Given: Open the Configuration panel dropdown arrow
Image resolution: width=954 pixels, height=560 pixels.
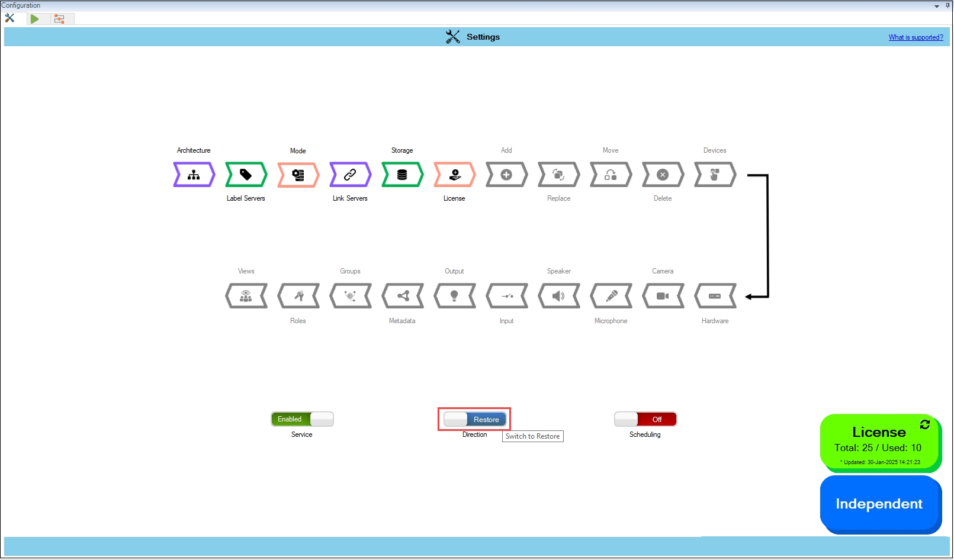Looking at the screenshot, I should [x=937, y=6].
